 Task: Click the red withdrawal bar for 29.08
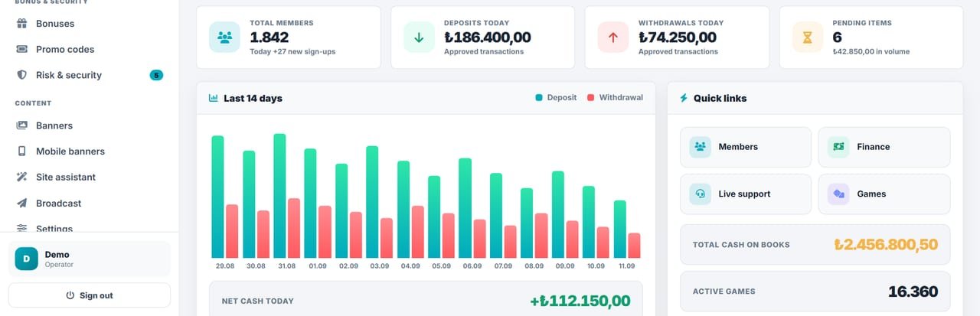coord(232,231)
